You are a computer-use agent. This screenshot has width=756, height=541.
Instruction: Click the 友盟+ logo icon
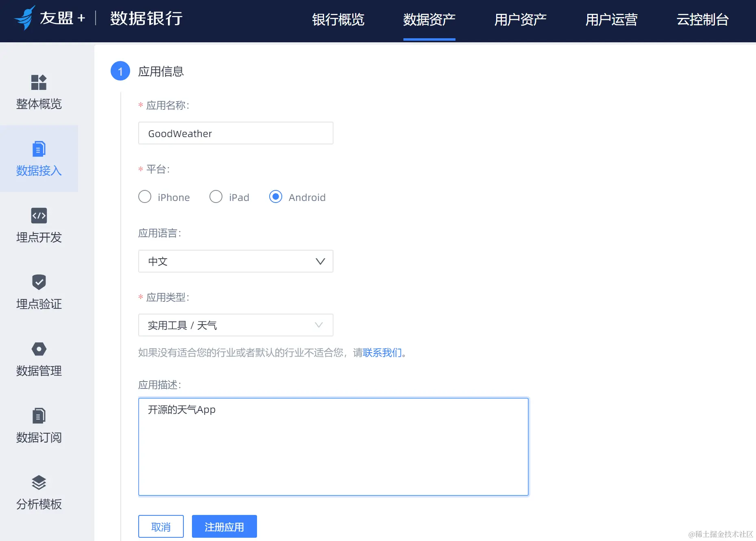pos(24,18)
